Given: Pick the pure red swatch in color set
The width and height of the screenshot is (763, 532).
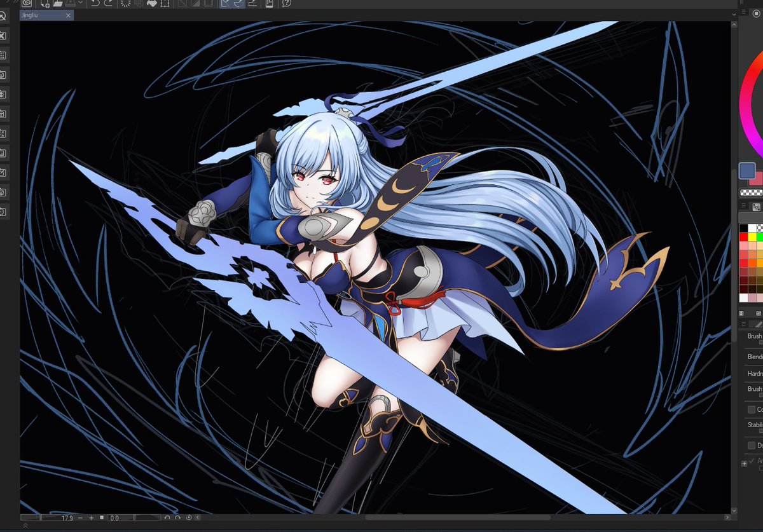Looking at the screenshot, I should coord(743,236).
